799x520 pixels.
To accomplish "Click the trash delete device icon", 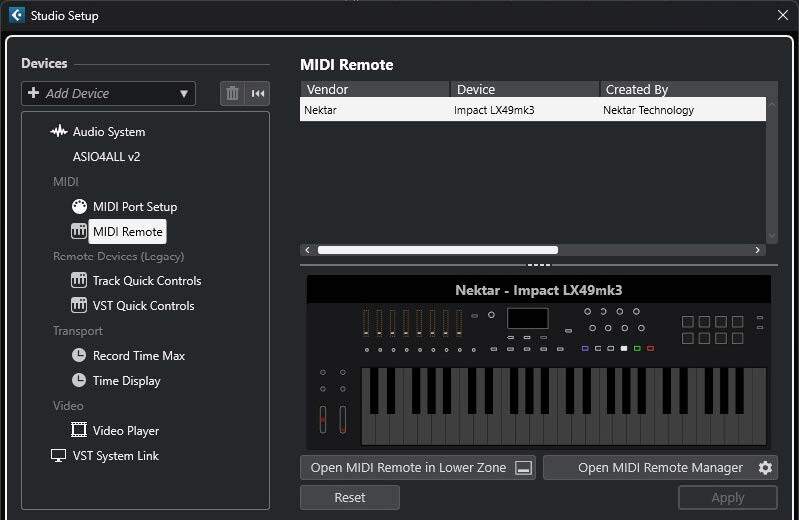I will pyautogui.click(x=233, y=93).
